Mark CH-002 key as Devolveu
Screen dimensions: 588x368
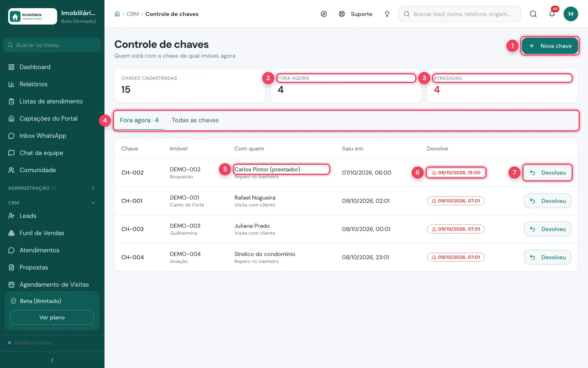coord(548,173)
